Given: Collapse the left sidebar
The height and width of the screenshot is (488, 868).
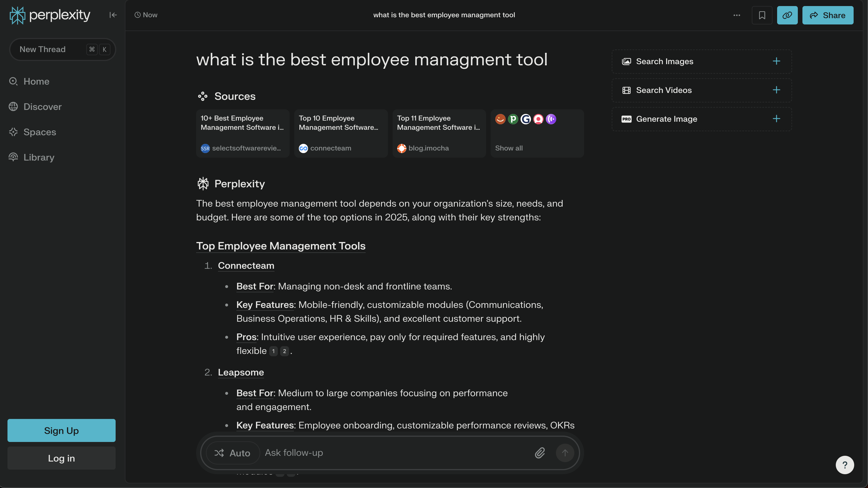Looking at the screenshot, I should point(113,15).
